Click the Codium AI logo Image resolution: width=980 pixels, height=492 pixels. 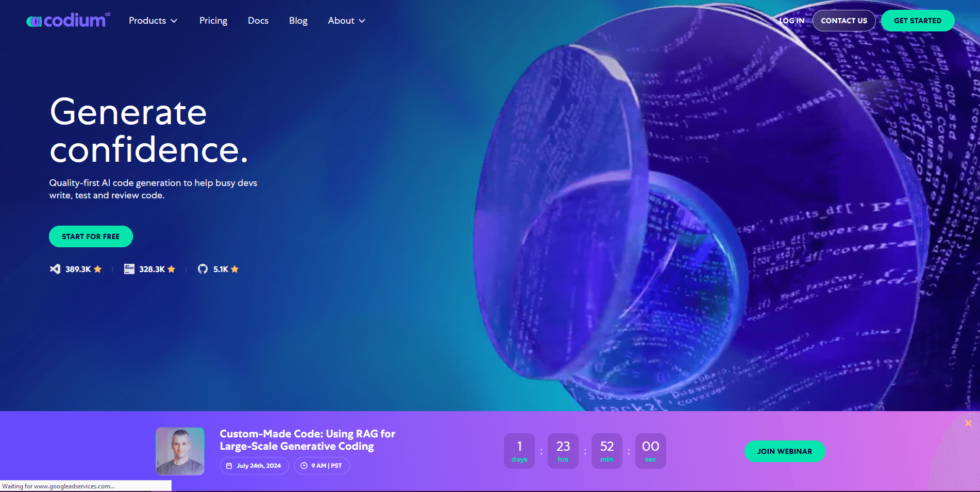(x=68, y=20)
